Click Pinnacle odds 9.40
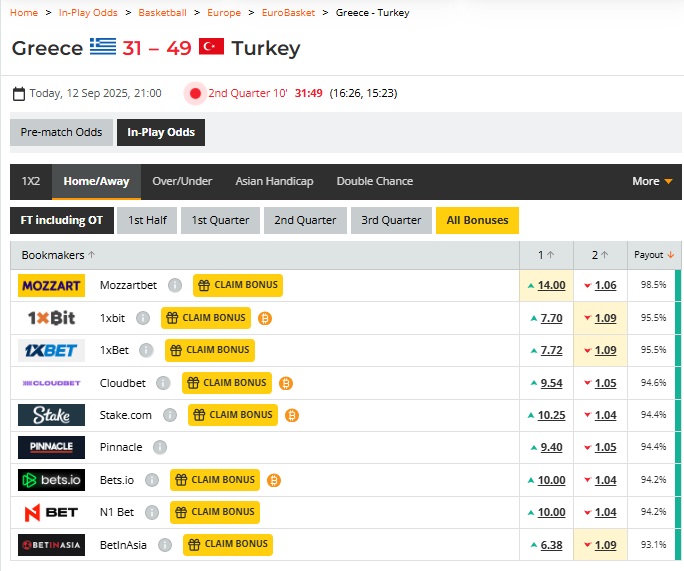 click(551, 448)
